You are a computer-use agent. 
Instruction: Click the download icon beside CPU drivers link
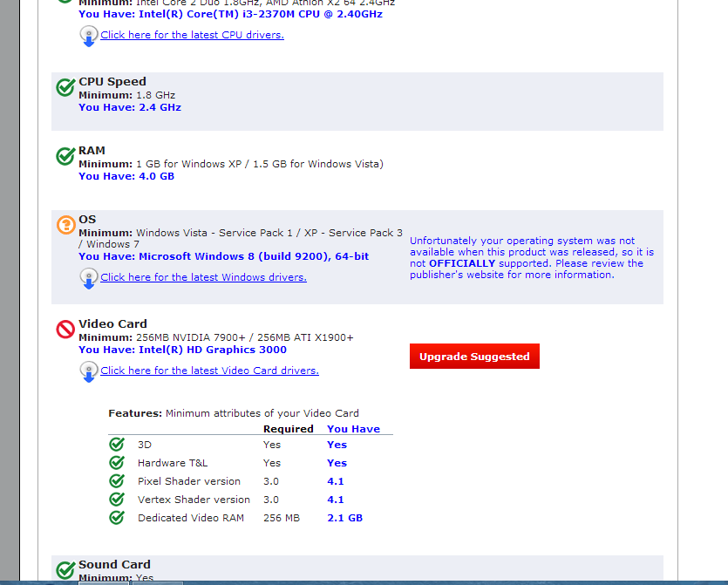point(88,36)
